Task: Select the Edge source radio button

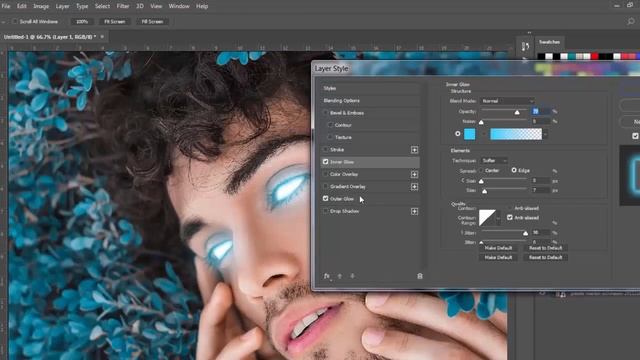Action: (x=514, y=170)
